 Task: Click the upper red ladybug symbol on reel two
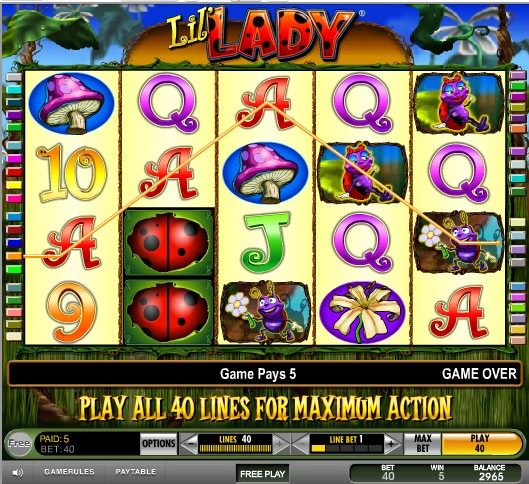168,242
